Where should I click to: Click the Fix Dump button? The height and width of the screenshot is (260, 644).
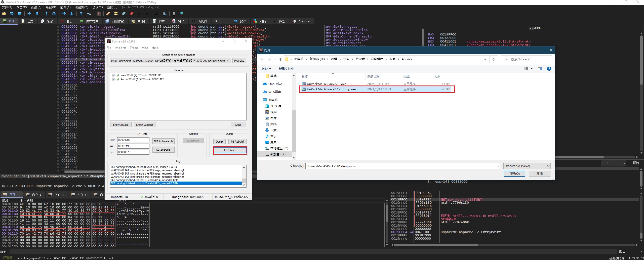[230, 150]
